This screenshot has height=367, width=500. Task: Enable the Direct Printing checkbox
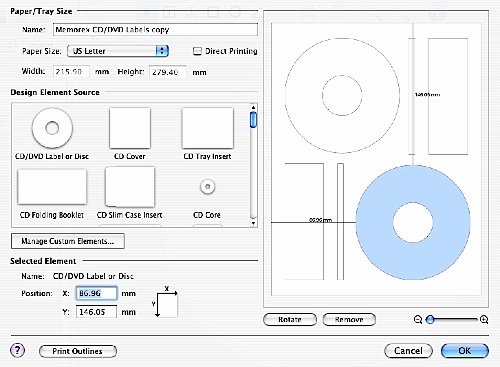point(197,51)
